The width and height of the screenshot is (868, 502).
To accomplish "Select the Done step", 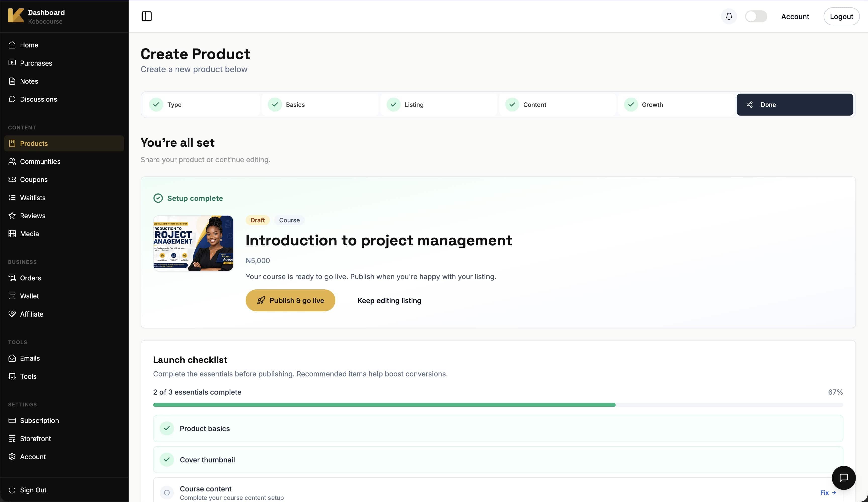I will click(795, 105).
